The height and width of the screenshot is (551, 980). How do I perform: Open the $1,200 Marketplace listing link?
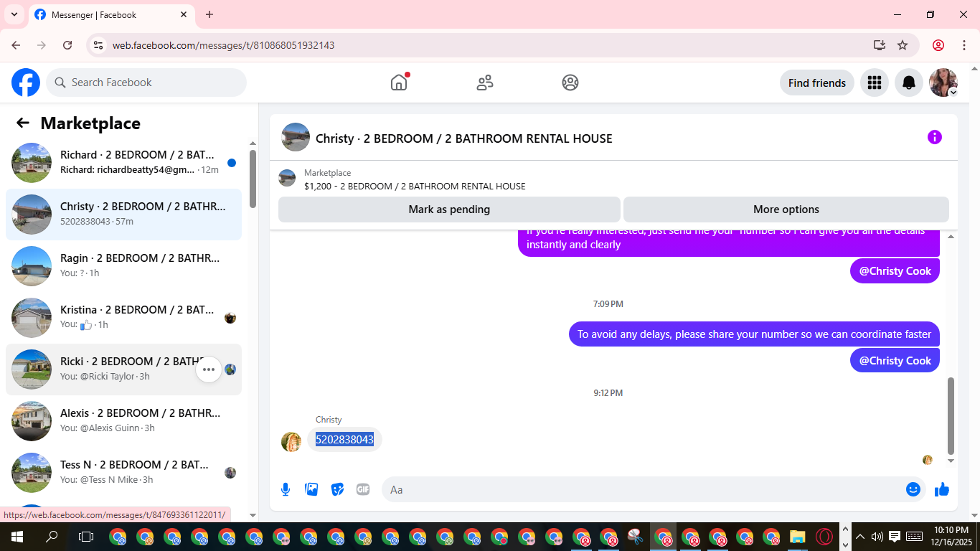415,186
